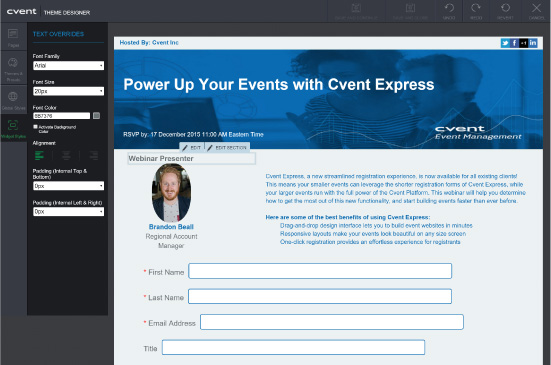551x365 pixels.
Task: Set text alignment to center
Action: (x=66, y=155)
